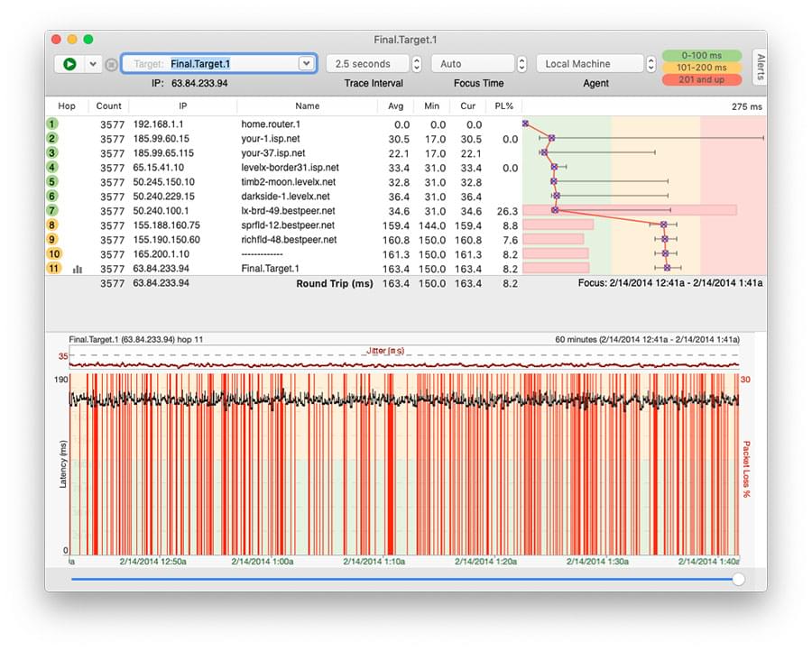
Task: Click the hop 7 green number badge
Action: 52,210
